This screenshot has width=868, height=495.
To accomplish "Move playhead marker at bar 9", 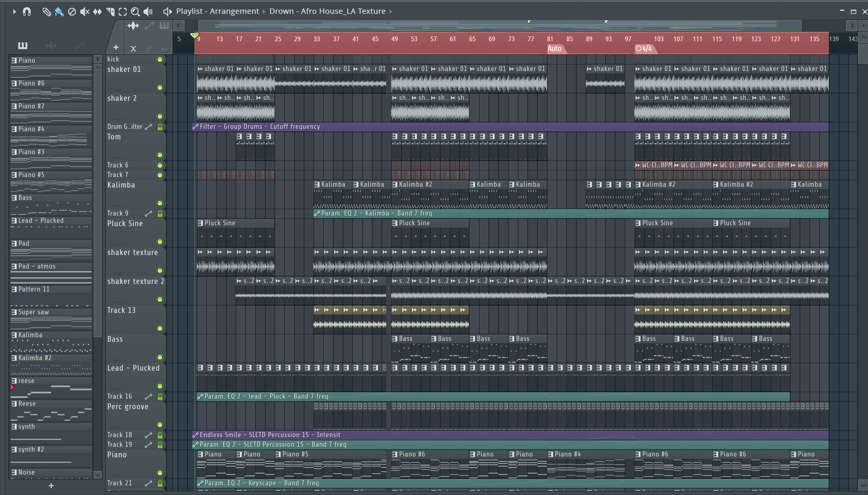I will click(x=194, y=35).
